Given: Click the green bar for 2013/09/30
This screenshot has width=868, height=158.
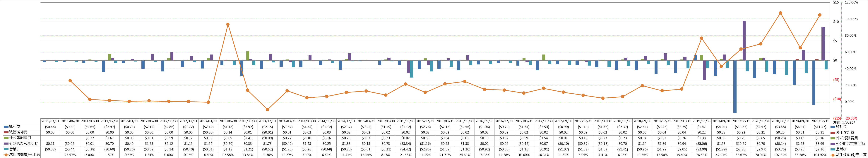Looking at the screenshot, I should point(248,56).
